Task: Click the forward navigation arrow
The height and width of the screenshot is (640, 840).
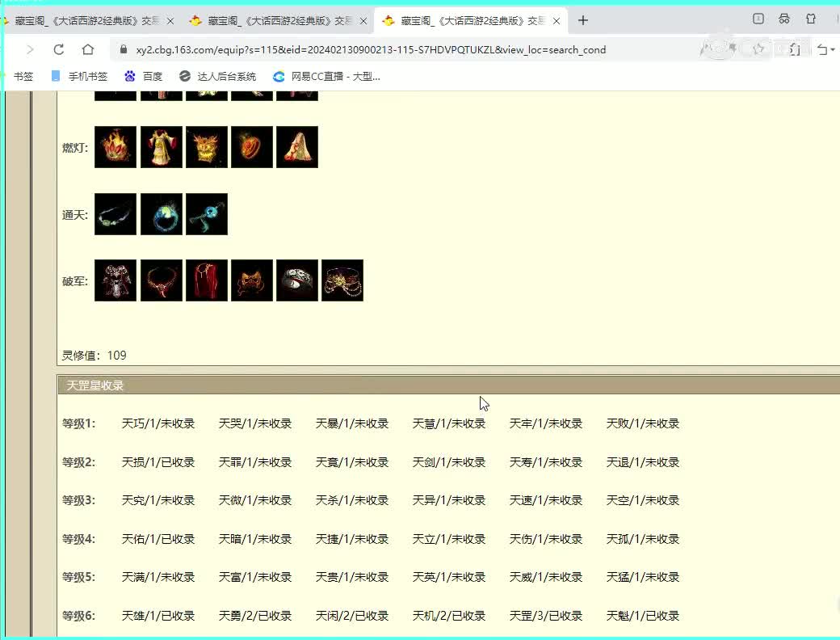Action: [30, 50]
